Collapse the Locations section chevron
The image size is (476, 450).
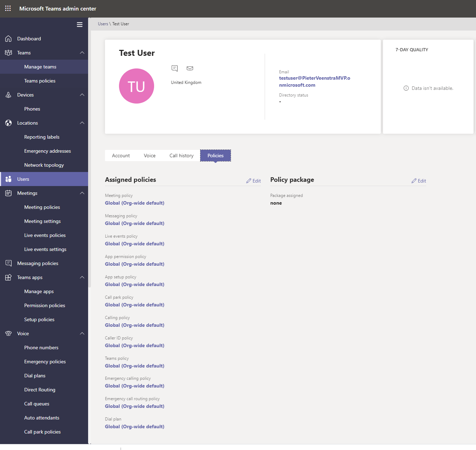[x=82, y=123]
